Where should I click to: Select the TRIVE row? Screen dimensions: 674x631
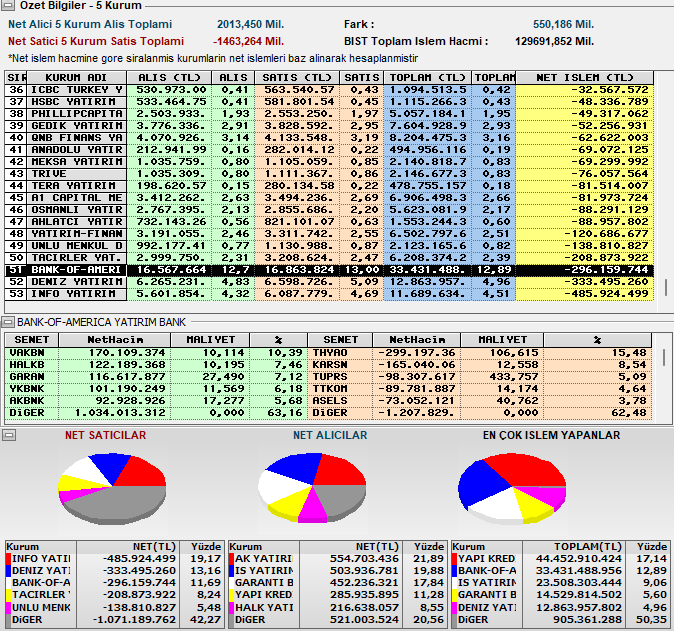(329, 174)
